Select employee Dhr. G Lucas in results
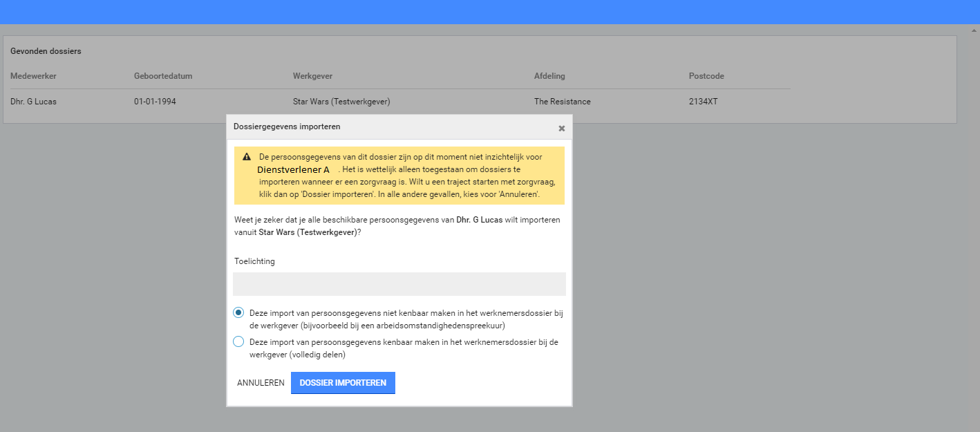 pyautogui.click(x=33, y=102)
